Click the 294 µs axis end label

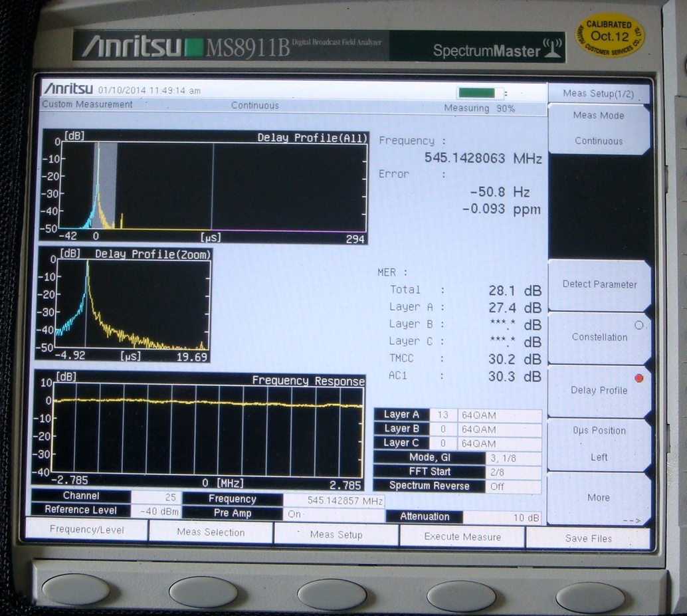pos(355,239)
